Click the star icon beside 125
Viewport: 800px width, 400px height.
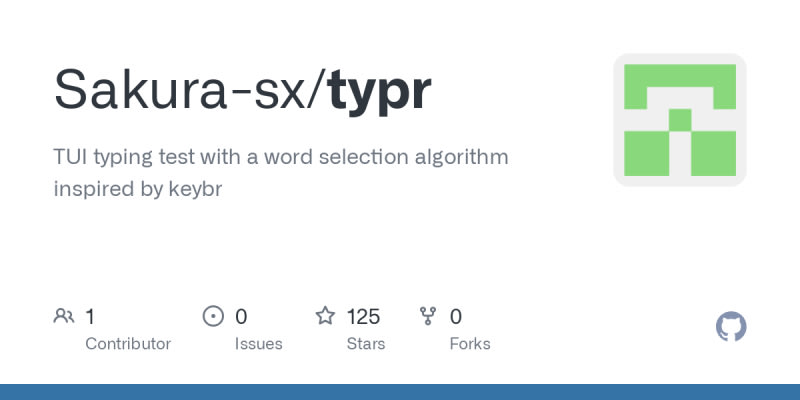click(x=325, y=316)
